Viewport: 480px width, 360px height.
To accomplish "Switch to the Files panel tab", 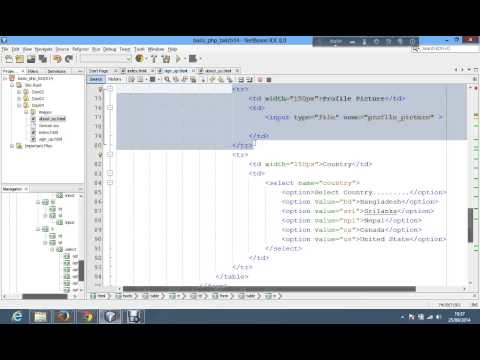I will pos(33,71).
